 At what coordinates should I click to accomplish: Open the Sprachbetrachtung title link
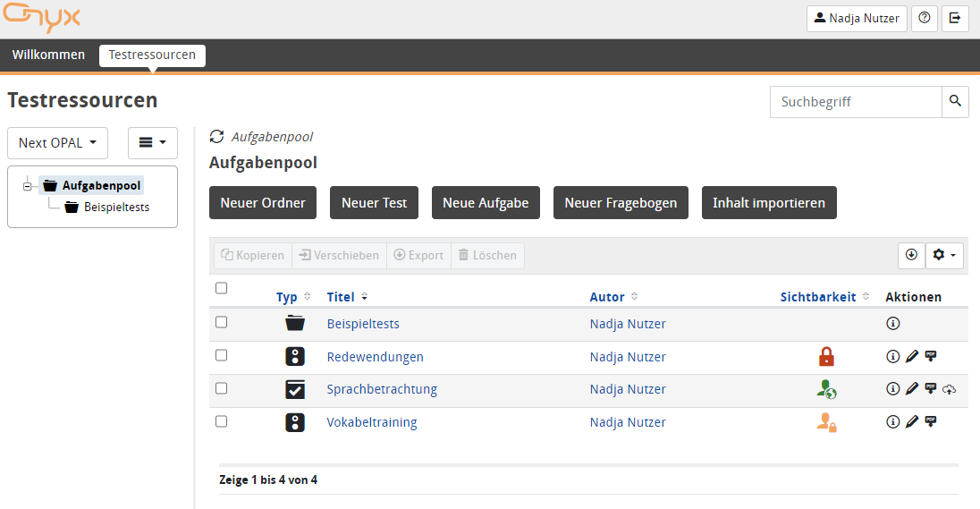382,389
